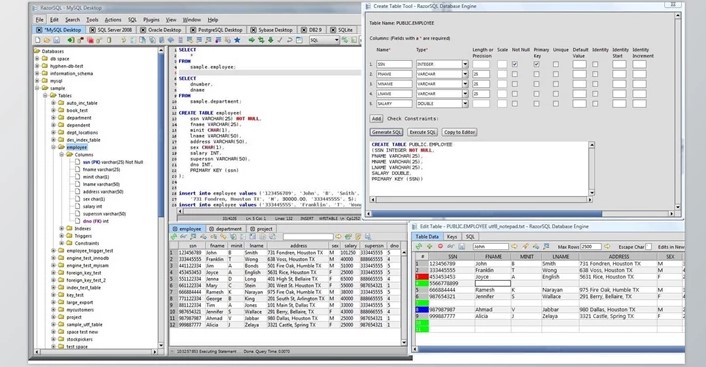The image size is (706, 367).
Task: Click the address column header in results grid
Action: click(x=299, y=246)
